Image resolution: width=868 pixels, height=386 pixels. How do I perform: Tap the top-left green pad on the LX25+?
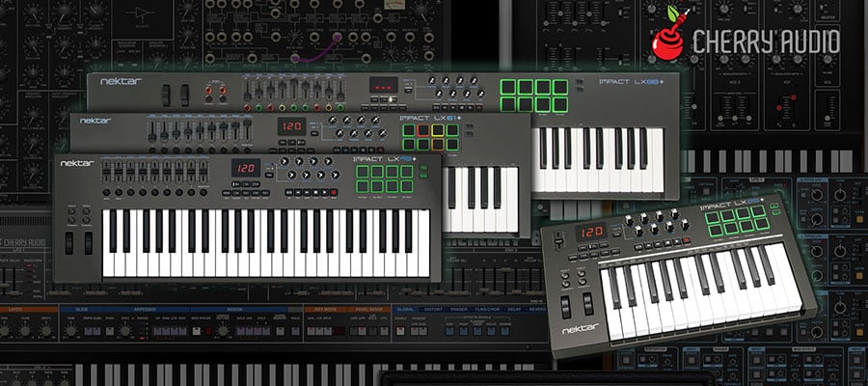tap(713, 218)
